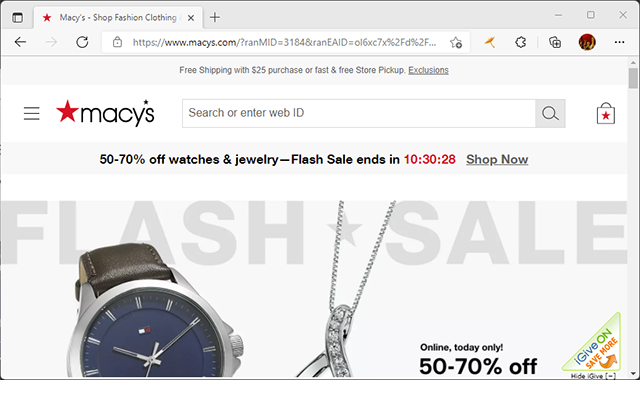
Task: Open a new tab with plus button
Action: [215, 17]
